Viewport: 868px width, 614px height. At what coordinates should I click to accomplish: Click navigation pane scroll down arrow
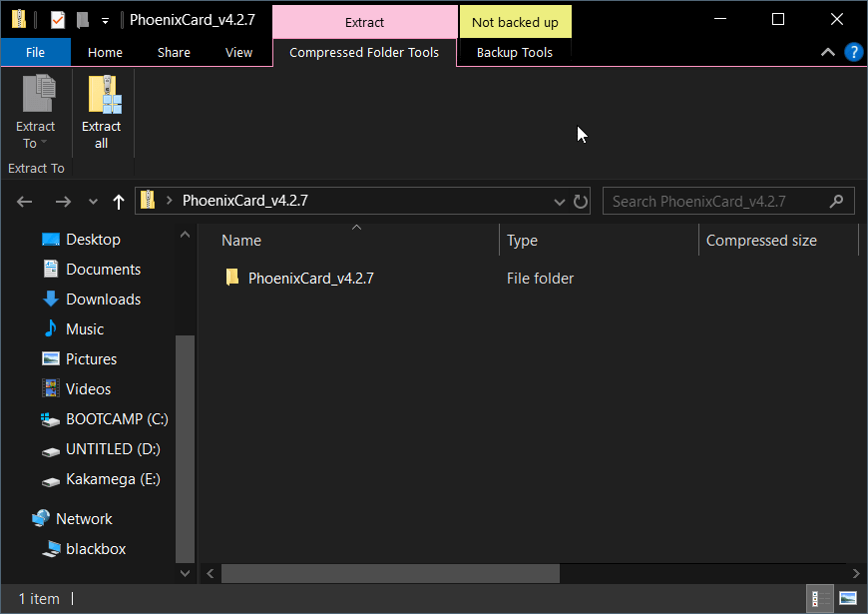pos(185,573)
